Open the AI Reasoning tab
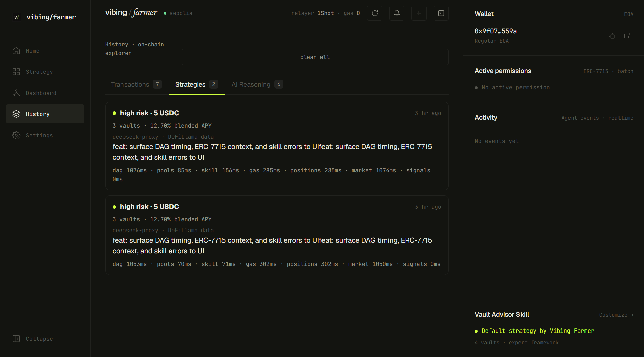Screen dimensions: 644x357 pyautogui.click(x=257, y=84)
